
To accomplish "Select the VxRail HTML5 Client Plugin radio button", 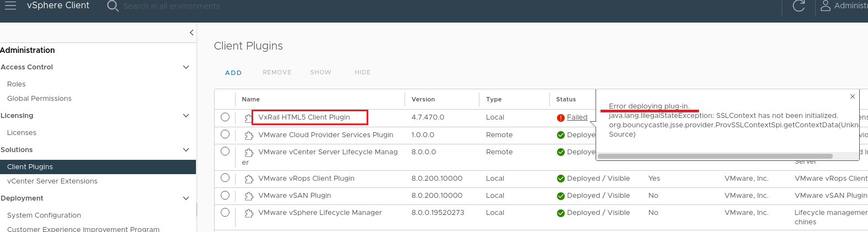I will click(x=225, y=117).
